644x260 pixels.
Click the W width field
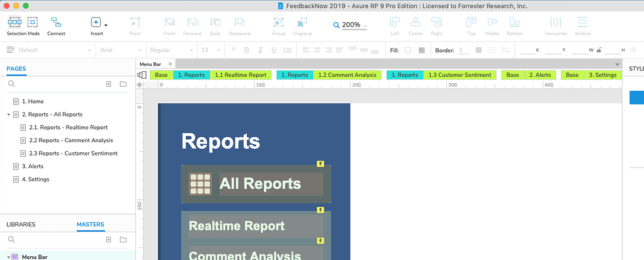580,50
